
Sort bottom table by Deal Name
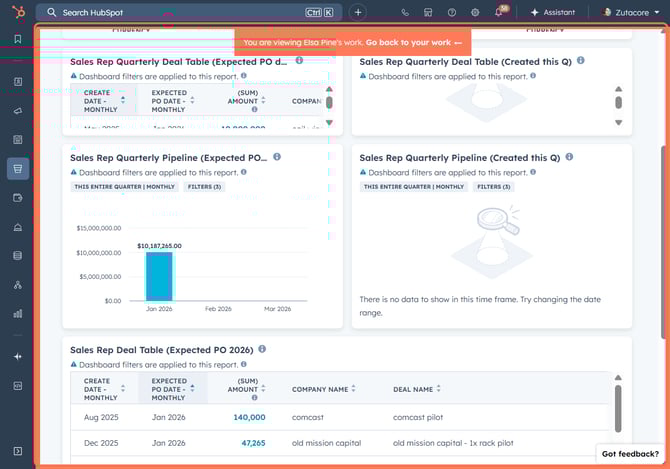tap(413, 389)
